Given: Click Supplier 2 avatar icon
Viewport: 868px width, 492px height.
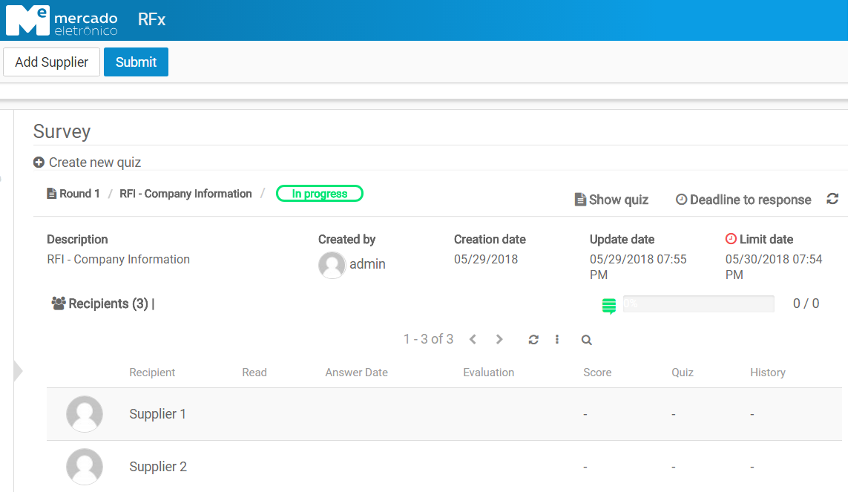Looking at the screenshot, I should pos(85,467).
